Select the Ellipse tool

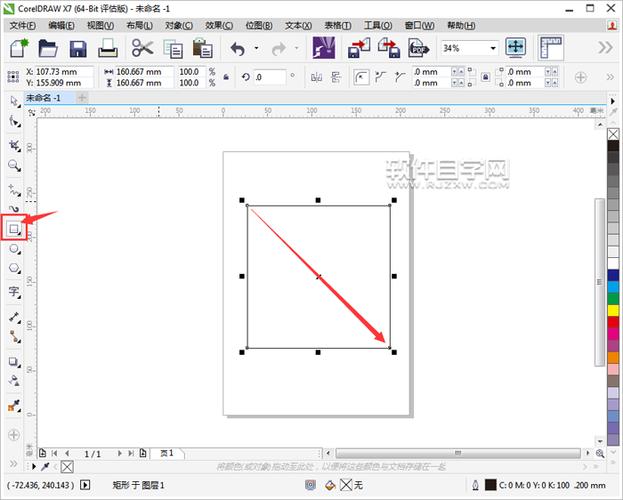(15, 249)
